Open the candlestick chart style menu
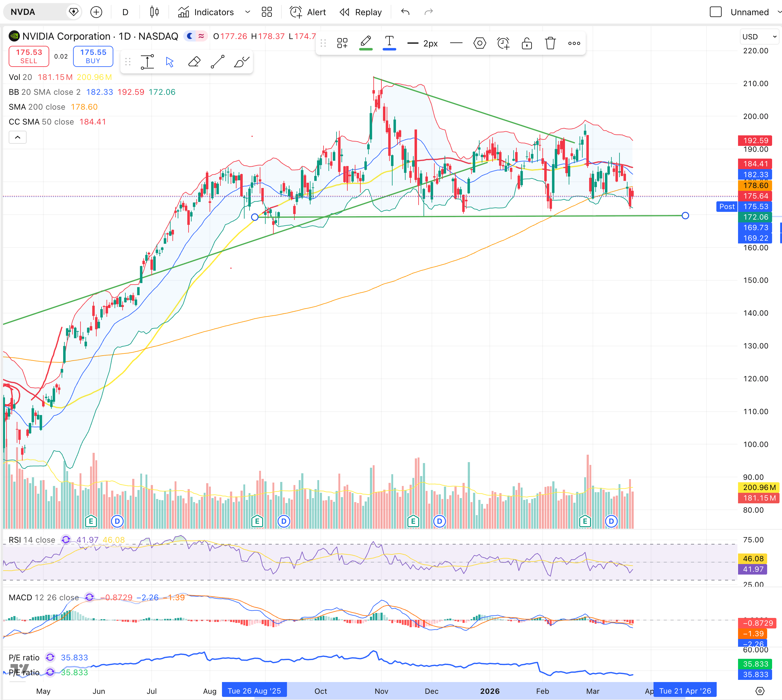 tap(154, 12)
